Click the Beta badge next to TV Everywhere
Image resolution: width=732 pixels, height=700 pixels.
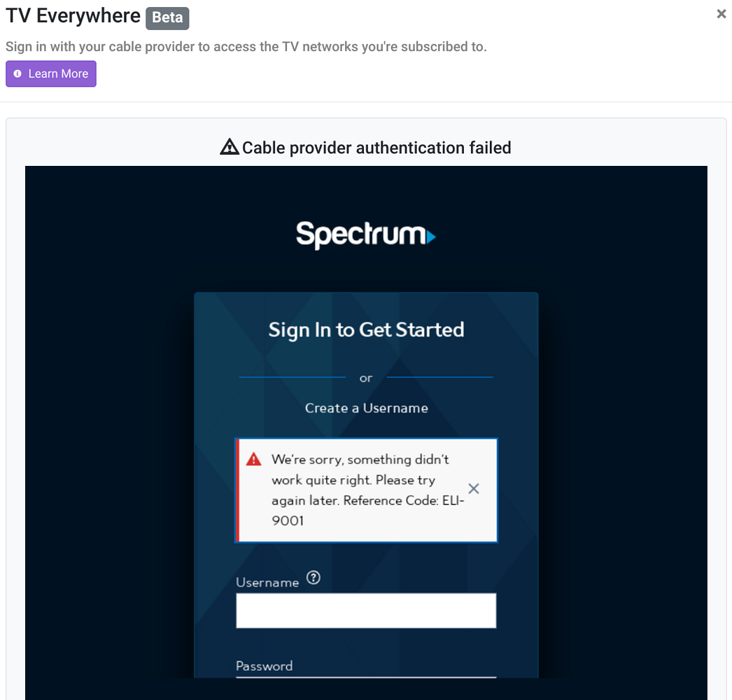pyautogui.click(x=167, y=17)
